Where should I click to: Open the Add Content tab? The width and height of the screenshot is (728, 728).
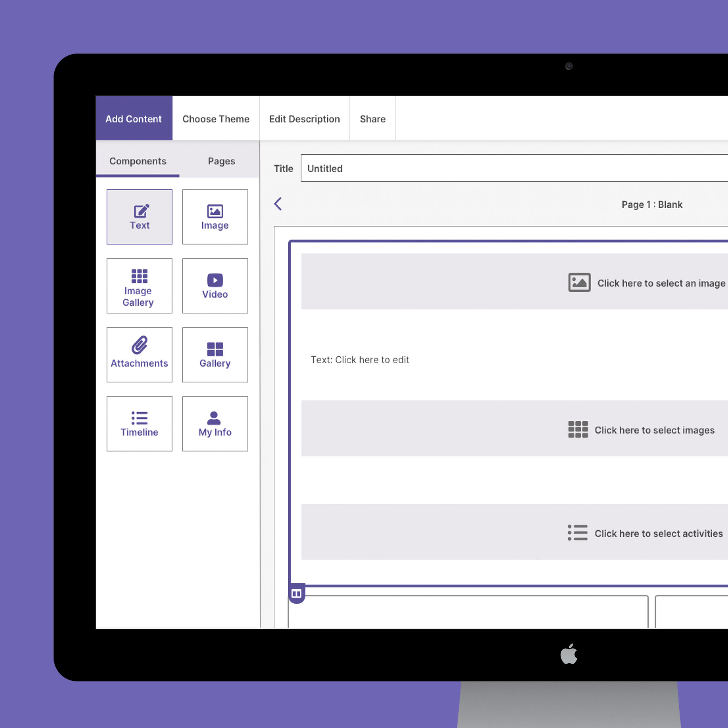(134, 118)
